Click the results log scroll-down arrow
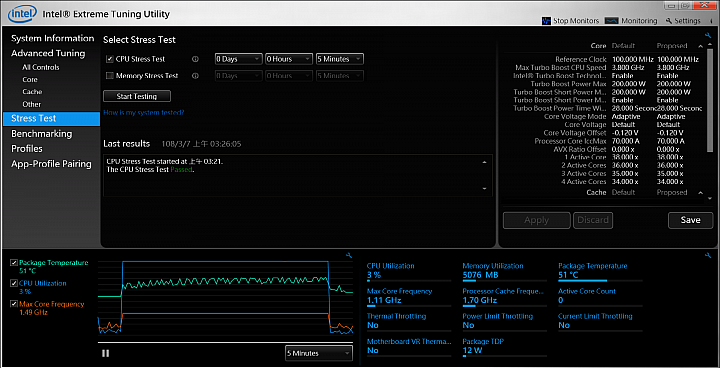 [484, 188]
